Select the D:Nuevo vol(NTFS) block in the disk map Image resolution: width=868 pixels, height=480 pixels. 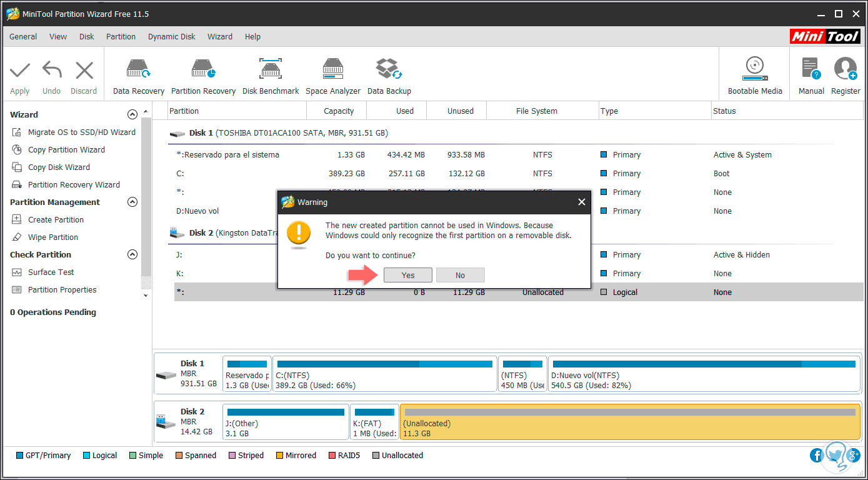pos(704,374)
